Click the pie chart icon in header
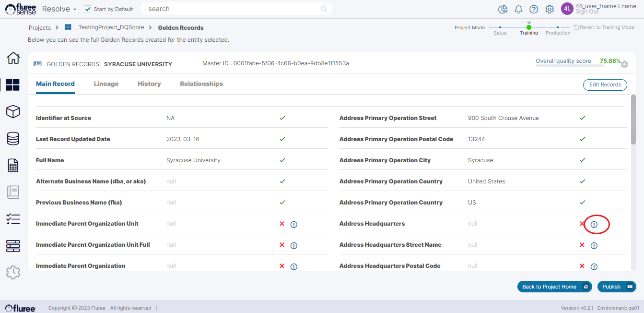 click(x=503, y=9)
